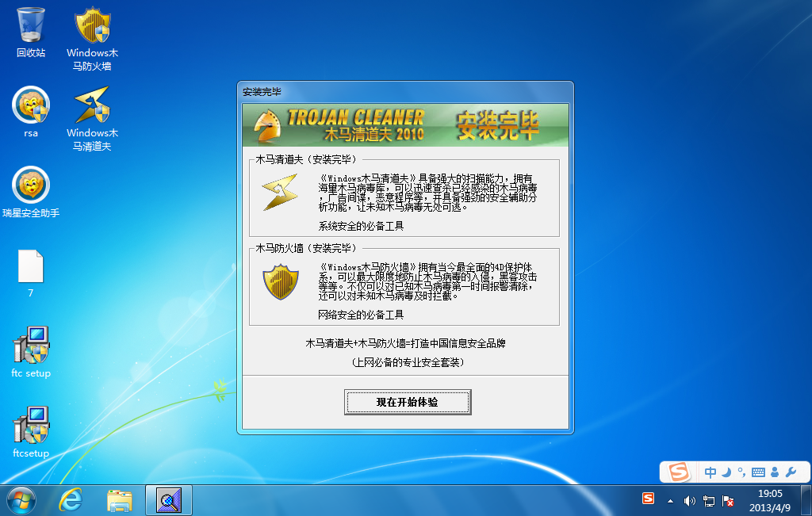Click the text 网络安全的必备工具
Viewport: 812px width, 516px height.
tap(361, 315)
